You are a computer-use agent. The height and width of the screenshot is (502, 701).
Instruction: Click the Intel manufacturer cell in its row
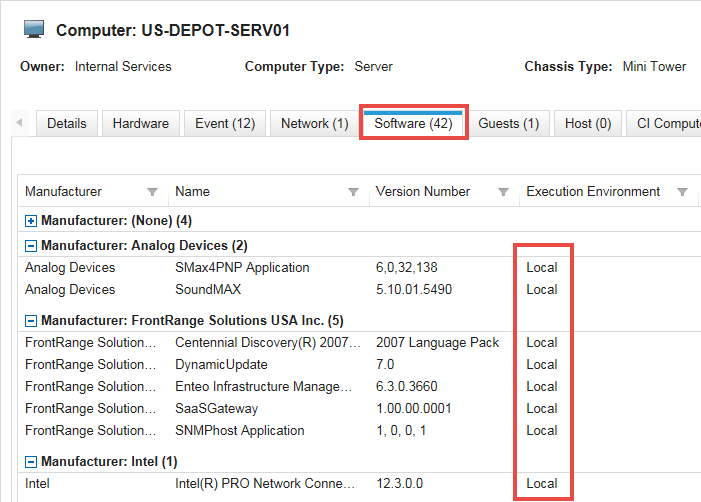click(x=37, y=484)
